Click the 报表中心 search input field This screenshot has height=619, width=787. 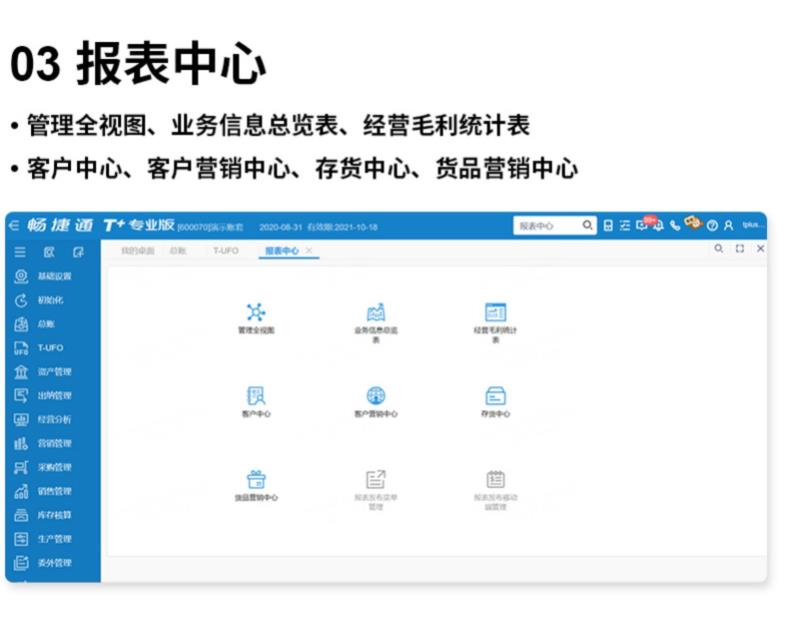(548, 226)
